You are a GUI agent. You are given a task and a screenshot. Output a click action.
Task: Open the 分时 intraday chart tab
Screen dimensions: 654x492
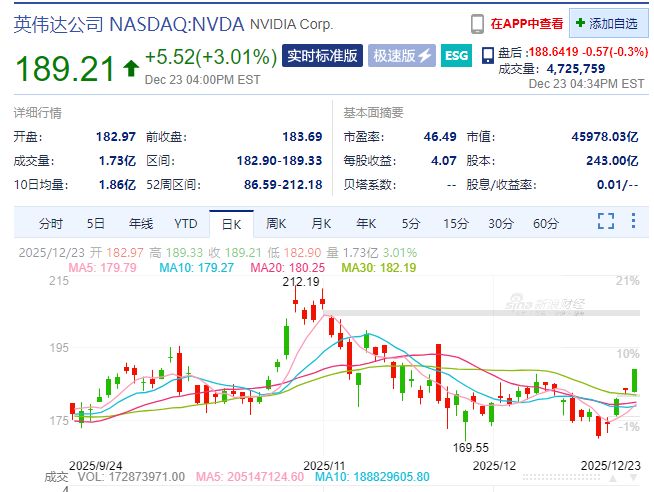tap(50, 223)
